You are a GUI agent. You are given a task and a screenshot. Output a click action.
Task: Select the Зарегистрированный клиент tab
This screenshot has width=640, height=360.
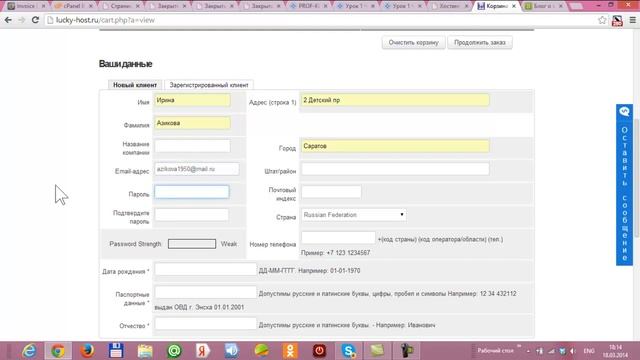pyautogui.click(x=209, y=85)
